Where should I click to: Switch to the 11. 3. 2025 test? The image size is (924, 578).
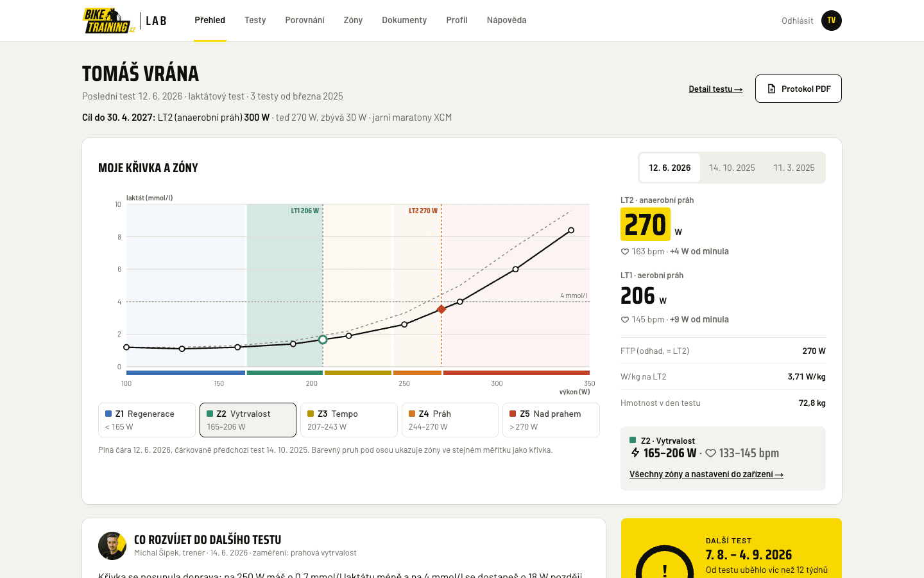(794, 168)
